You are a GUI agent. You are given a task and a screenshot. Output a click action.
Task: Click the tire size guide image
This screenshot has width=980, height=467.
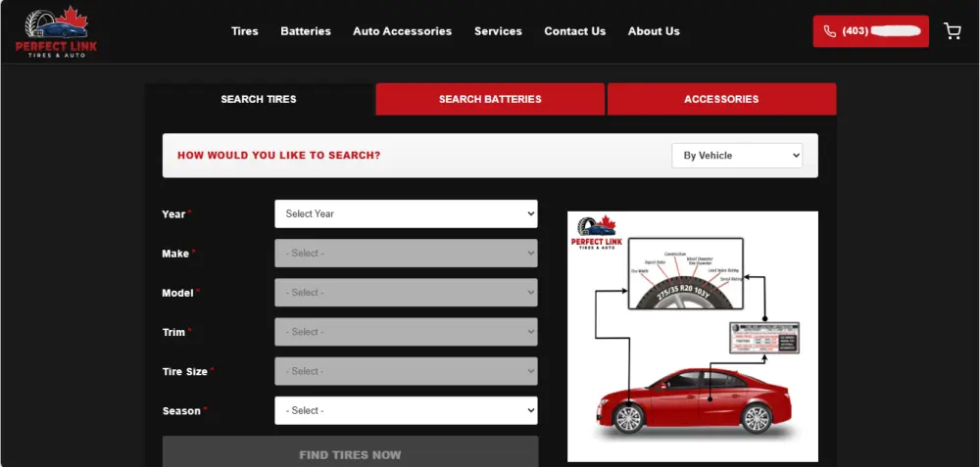(693, 337)
